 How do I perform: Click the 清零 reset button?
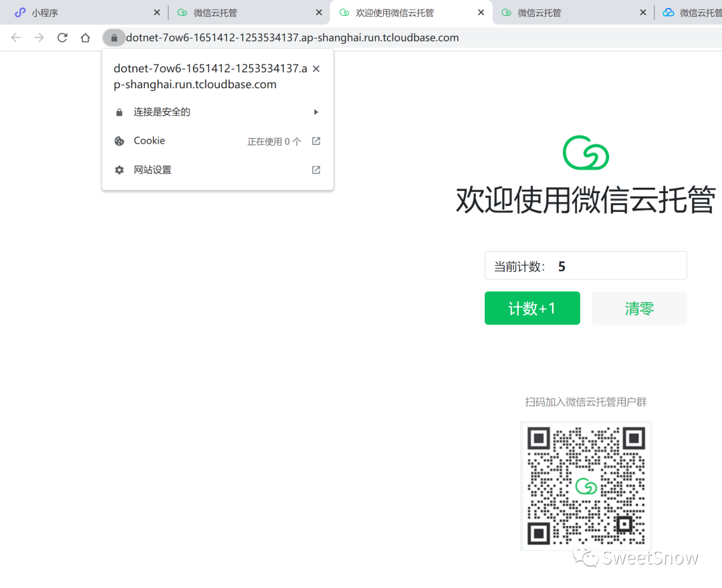[x=639, y=308]
